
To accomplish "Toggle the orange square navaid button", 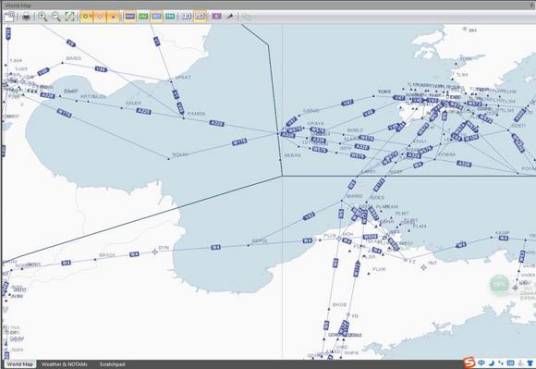I will [x=113, y=16].
